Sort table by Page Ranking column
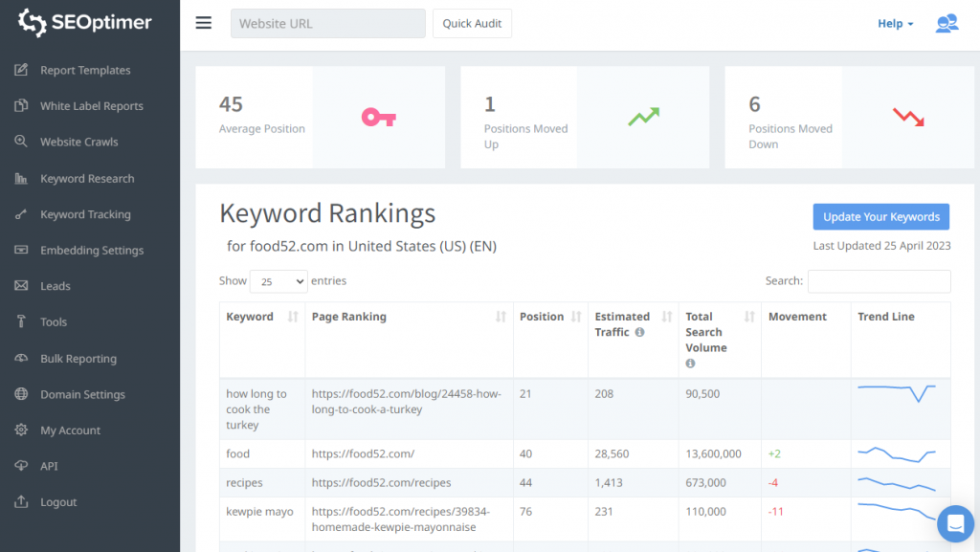 (501, 317)
